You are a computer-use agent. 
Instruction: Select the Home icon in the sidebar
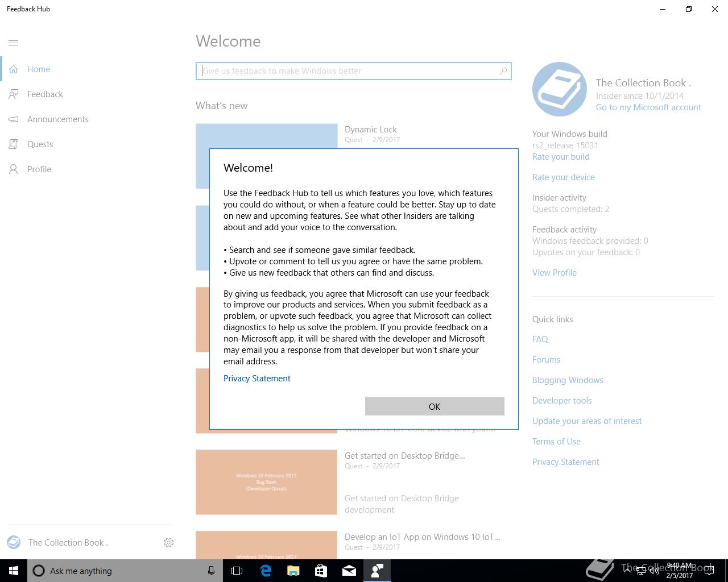click(14, 69)
